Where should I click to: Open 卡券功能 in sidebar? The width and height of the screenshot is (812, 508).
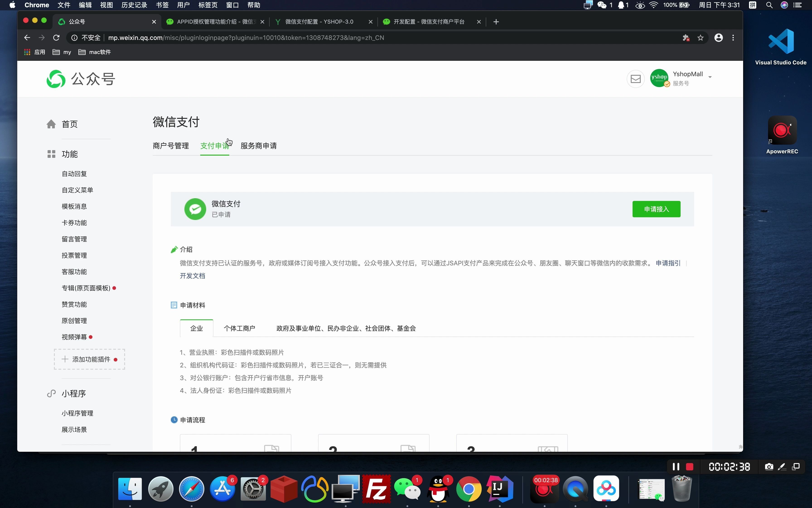coord(74,223)
